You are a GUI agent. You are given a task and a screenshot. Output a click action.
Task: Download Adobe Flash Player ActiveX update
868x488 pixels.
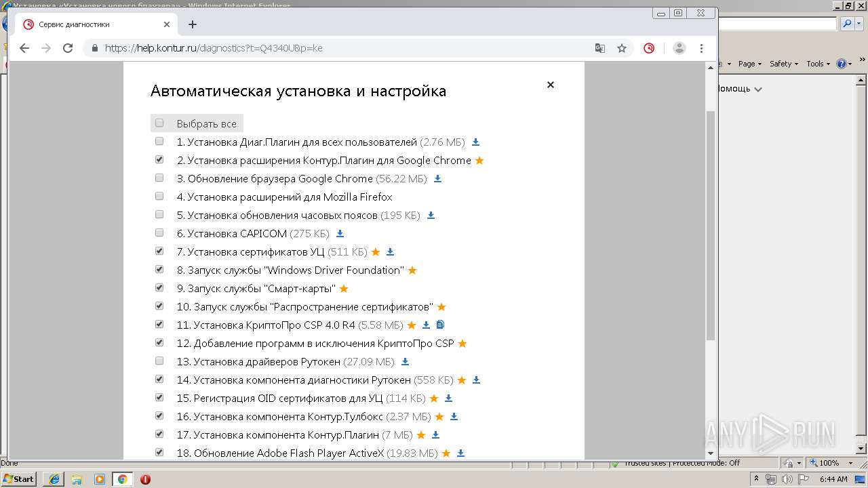click(x=460, y=453)
